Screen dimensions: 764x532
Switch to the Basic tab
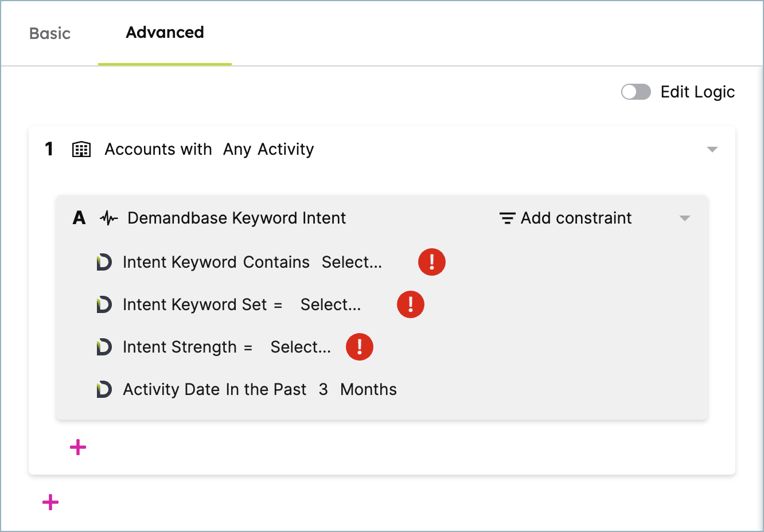pos(50,33)
